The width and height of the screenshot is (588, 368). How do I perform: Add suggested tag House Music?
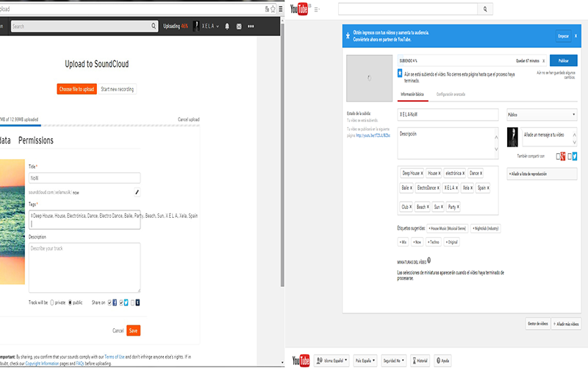(447, 228)
